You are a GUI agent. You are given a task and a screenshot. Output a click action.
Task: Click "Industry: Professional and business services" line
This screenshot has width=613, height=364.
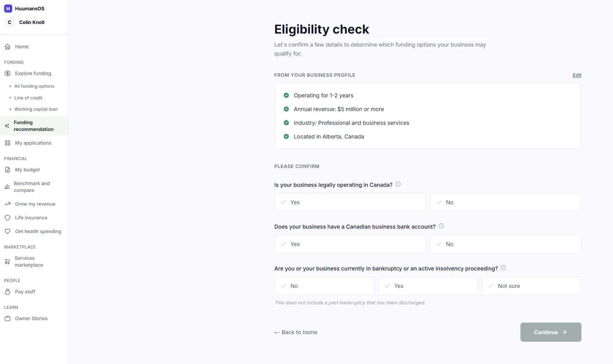click(x=351, y=123)
